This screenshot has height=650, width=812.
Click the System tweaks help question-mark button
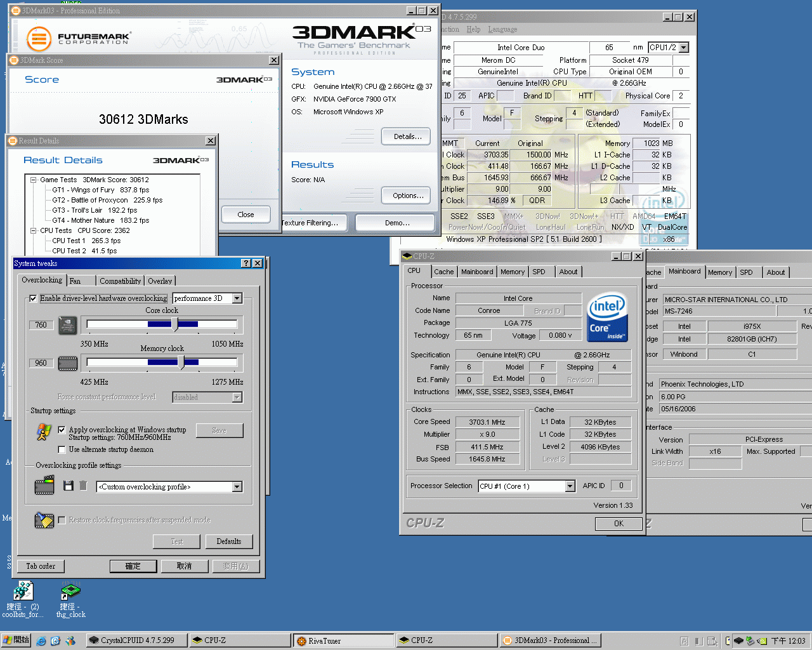click(x=246, y=263)
